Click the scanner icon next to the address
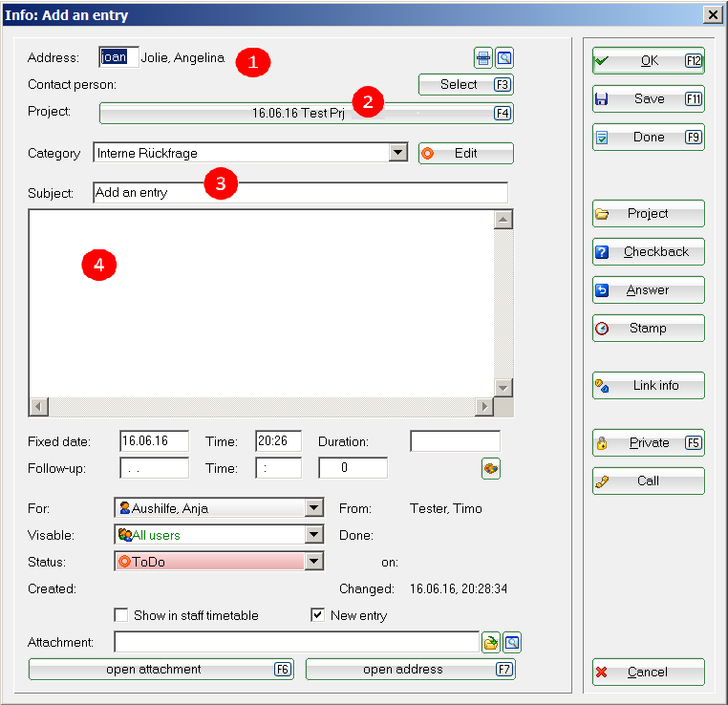The image size is (728, 705). (484, 57)
